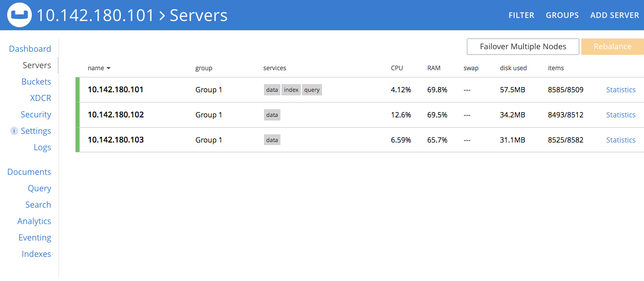Image resolution: width=644 pixels, height=281 pixels.
Task: Click ADD SERVER in the header
Action: (x=614, y=15)
